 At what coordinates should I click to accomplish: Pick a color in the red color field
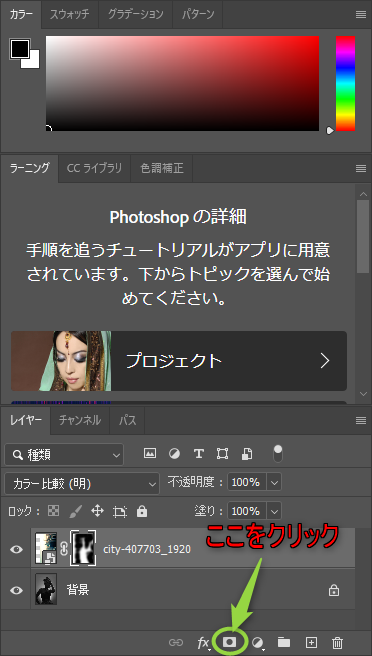click(x=182, y=83)
